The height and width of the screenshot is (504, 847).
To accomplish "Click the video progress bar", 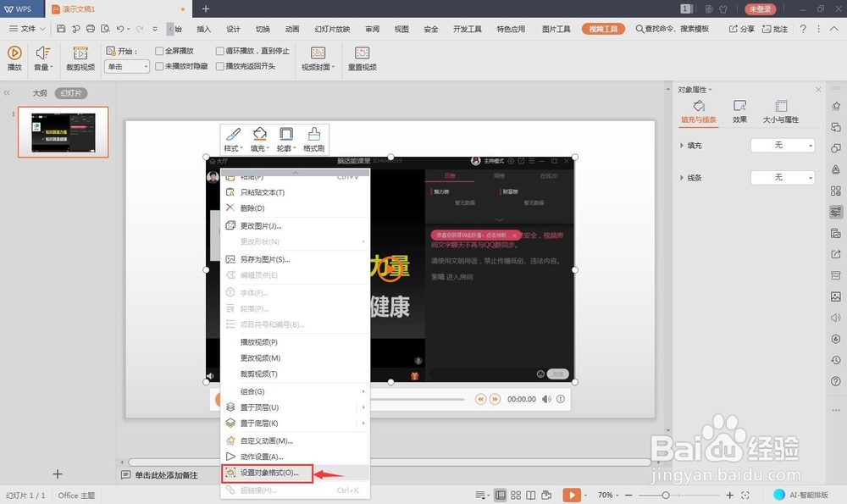I will [417, 399].
